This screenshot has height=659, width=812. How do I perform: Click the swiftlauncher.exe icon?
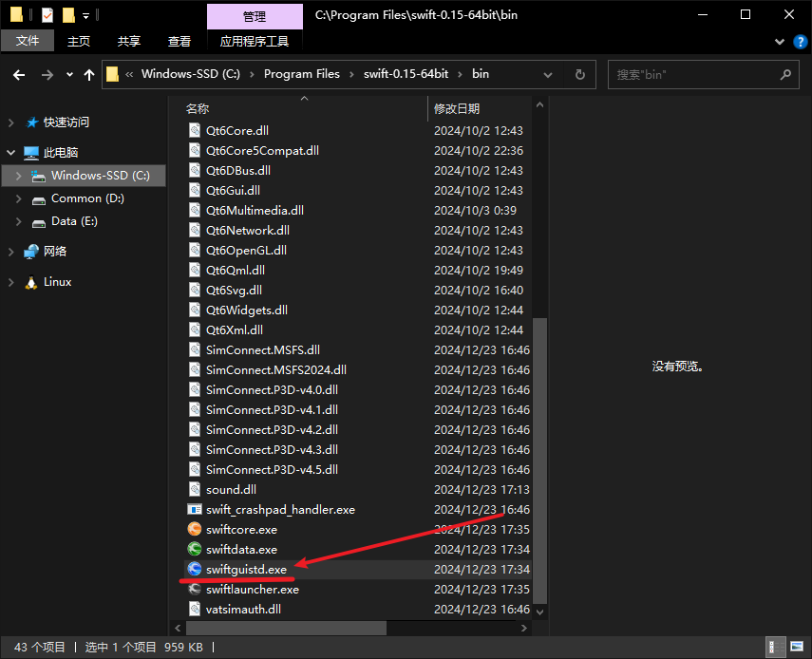pyautogui.click(x=194, y=589)
